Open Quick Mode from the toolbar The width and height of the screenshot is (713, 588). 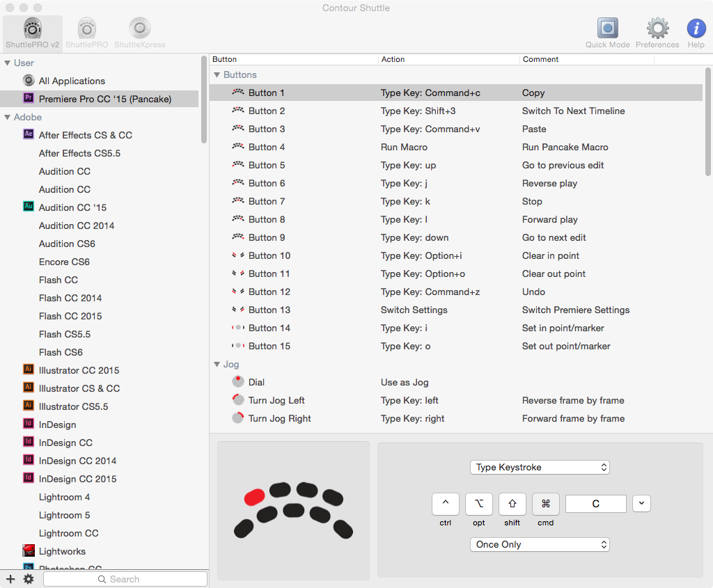(x=607, y=31)
